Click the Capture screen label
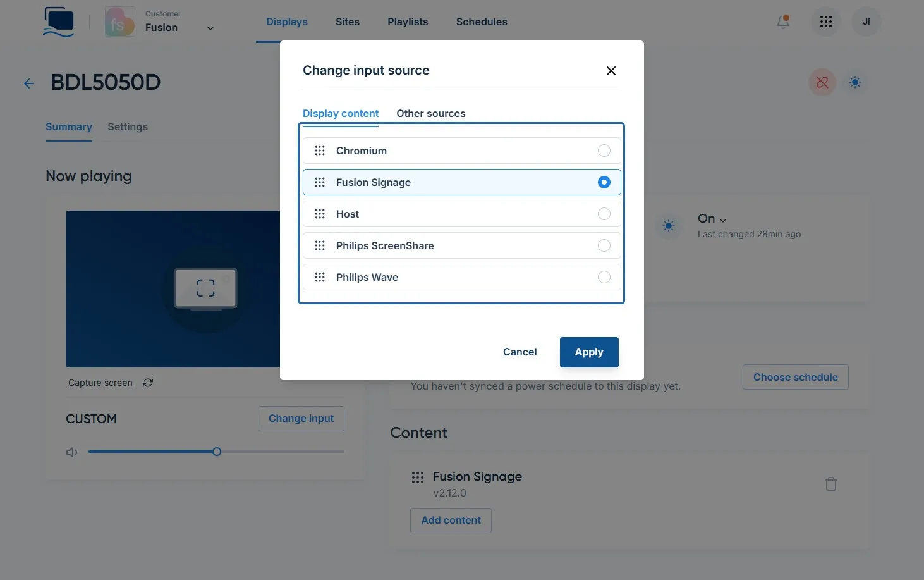Image resolution: width=924 pixels, height=580 pixels. tap(100, 383)
